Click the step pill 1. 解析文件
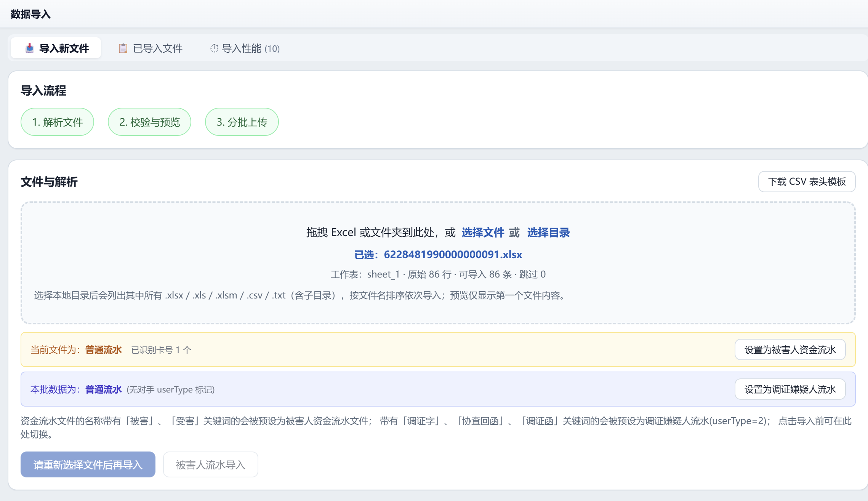The height and width of the screenshot is (501, 868). [57, 122]
